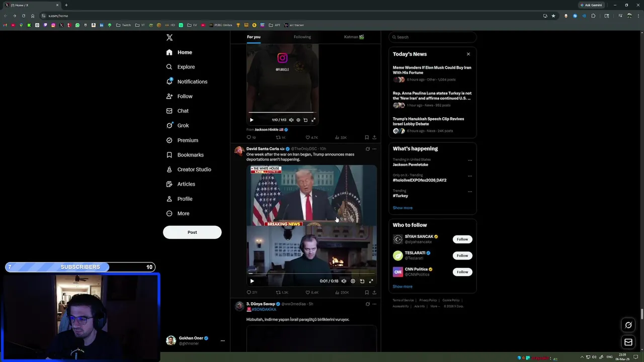Image resolution: width=644 pixels, height=362 pixels.
Task: Open the #SONDAKİKA hashtag link
Action: pyautogui.click(x=264, y=310)
